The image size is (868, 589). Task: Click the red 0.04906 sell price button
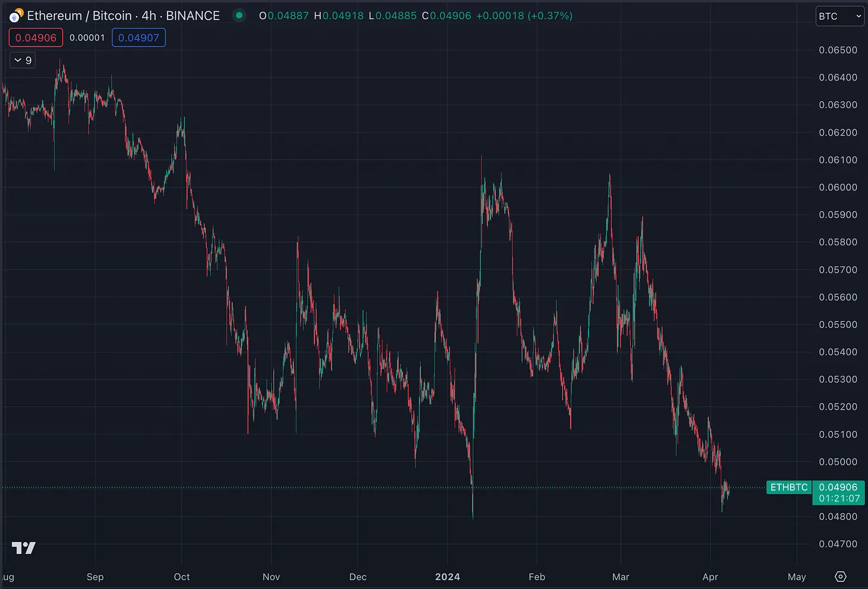(36, 38)
